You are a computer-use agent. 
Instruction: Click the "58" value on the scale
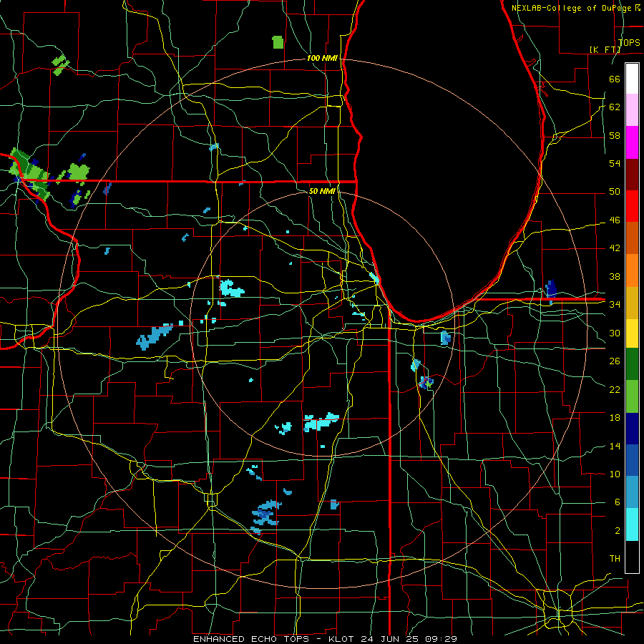[x=615, y=135]
